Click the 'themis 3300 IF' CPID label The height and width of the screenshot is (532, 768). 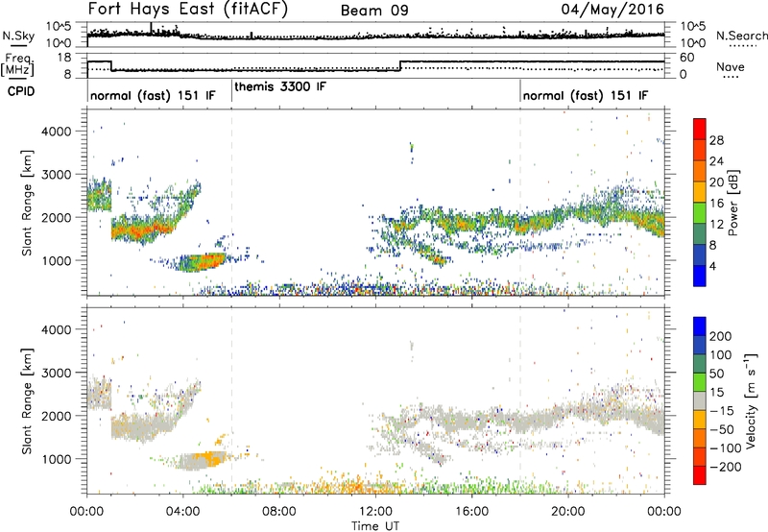[x=280, y=86]
